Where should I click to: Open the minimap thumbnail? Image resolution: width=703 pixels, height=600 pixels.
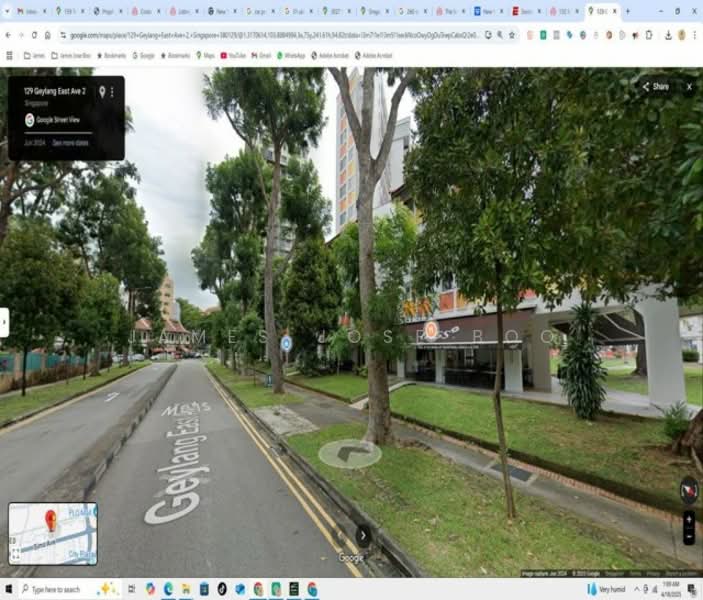click(x=53, y=534)
